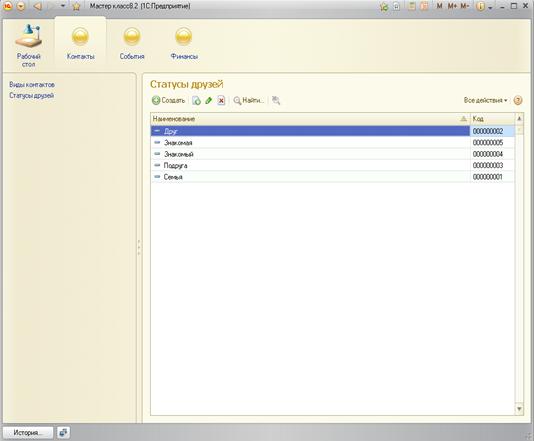Click the Создать (create) button
The image size is (534, 441).
coord(169,100)
